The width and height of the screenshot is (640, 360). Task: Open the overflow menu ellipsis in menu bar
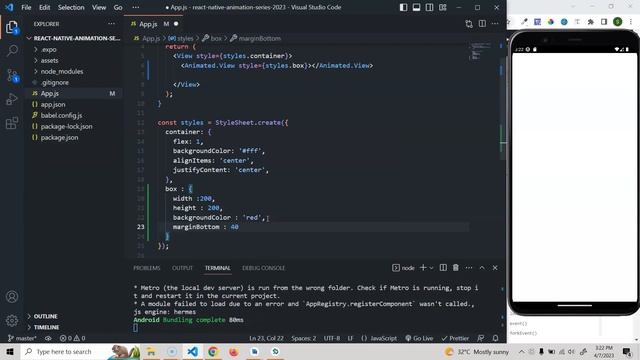(136, 7)
